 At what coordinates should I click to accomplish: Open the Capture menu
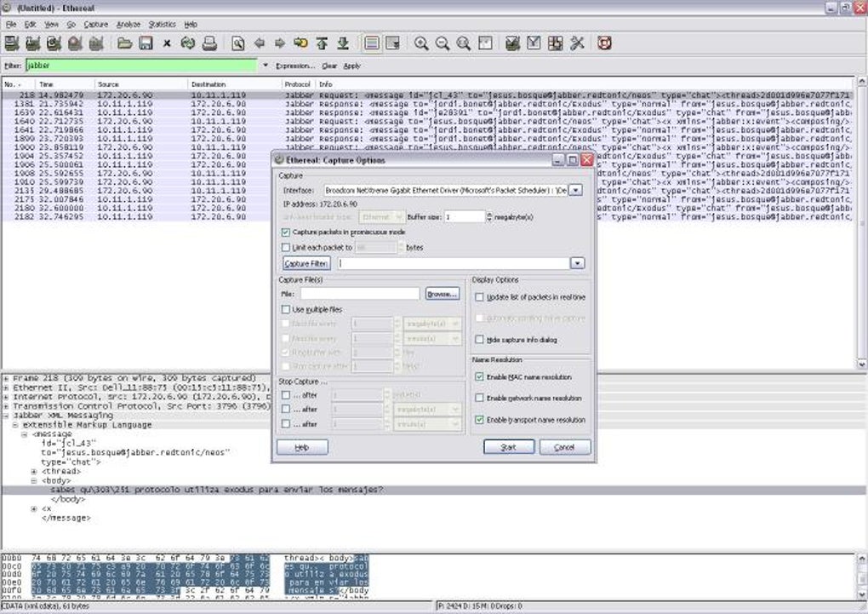pos(96,25)
